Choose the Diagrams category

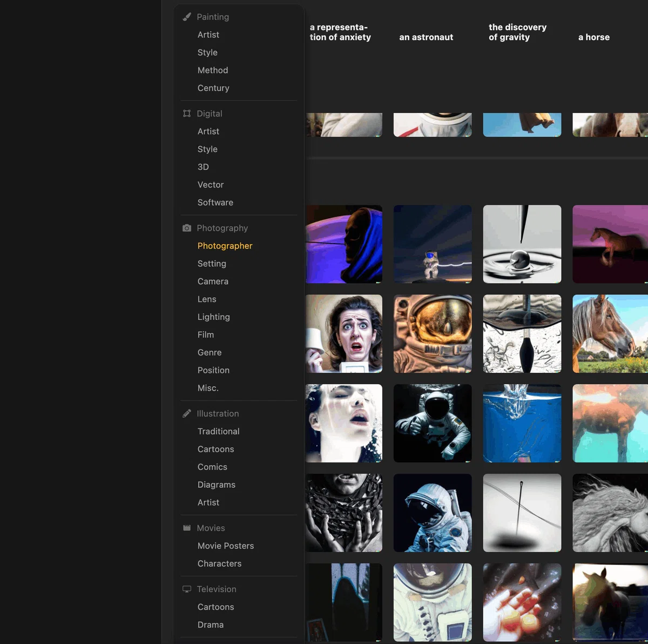(217, 485)
